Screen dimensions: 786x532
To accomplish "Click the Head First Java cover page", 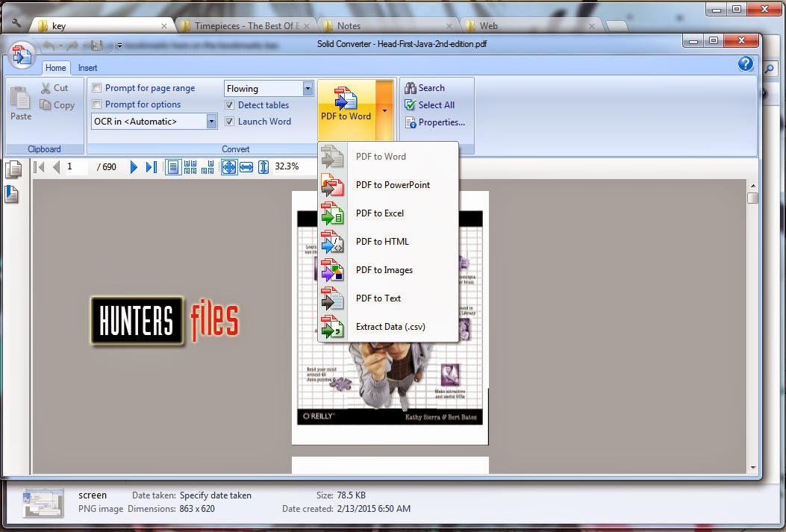I will pos(390,318).
